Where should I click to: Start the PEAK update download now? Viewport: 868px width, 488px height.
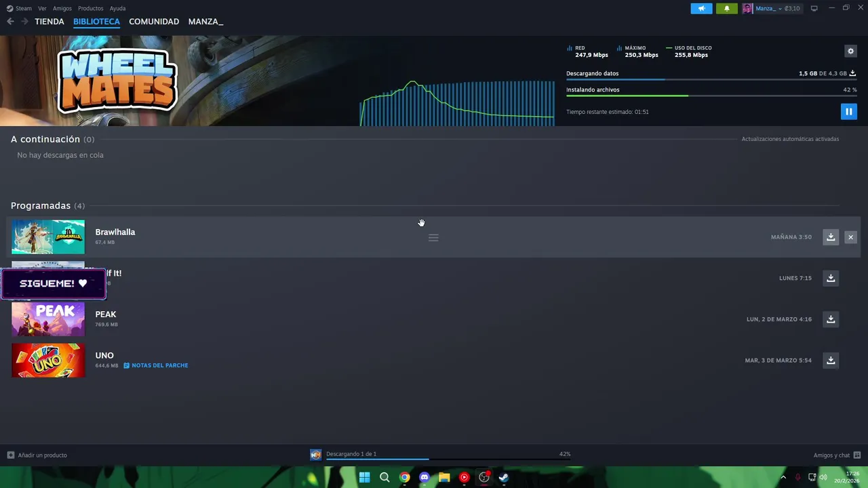(831, 319)
